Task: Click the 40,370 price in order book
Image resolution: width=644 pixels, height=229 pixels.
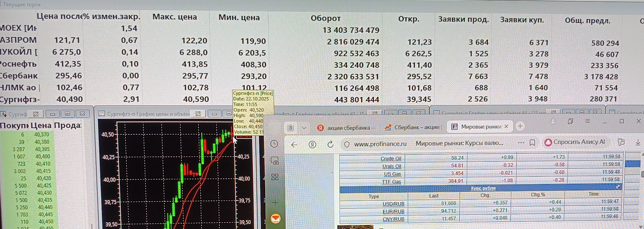Action: coord(41,135)
